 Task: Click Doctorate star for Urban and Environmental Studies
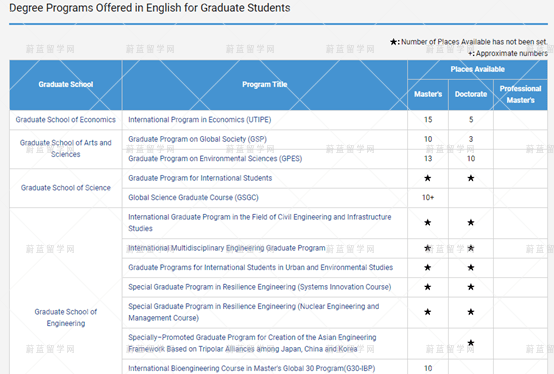coord(471,267)
